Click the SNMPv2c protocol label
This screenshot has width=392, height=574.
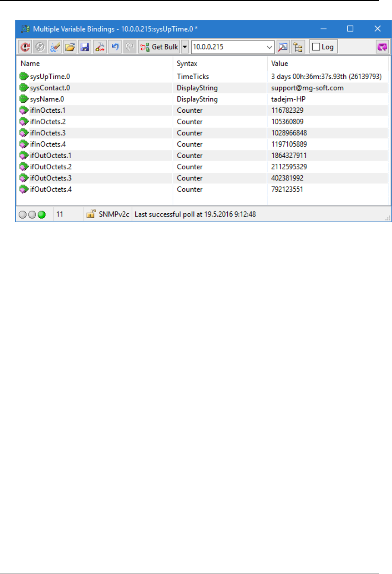pyautogui.click(x=114, y=215)
